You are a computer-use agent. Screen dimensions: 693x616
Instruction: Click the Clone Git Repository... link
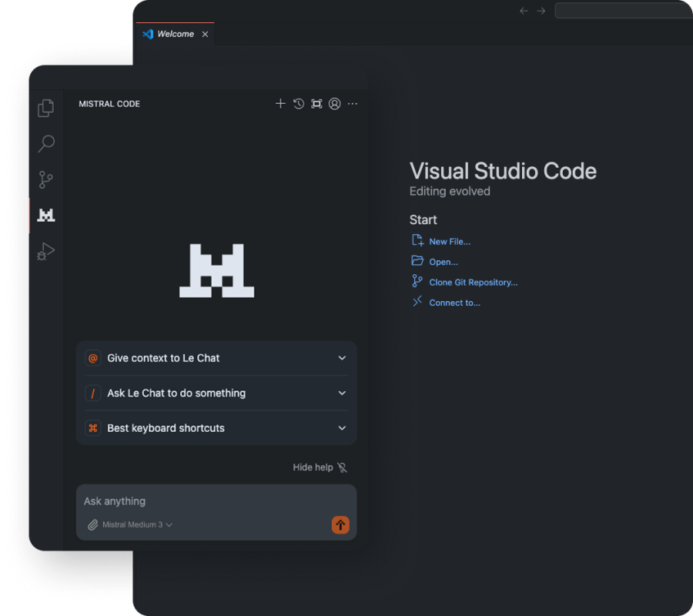pos(473,283)
